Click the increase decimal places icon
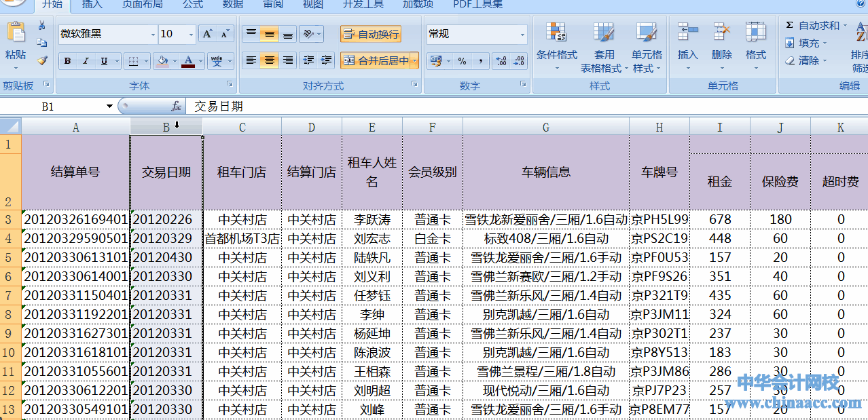The width and height of the screenshot is (868, 420). coord(501,61)
